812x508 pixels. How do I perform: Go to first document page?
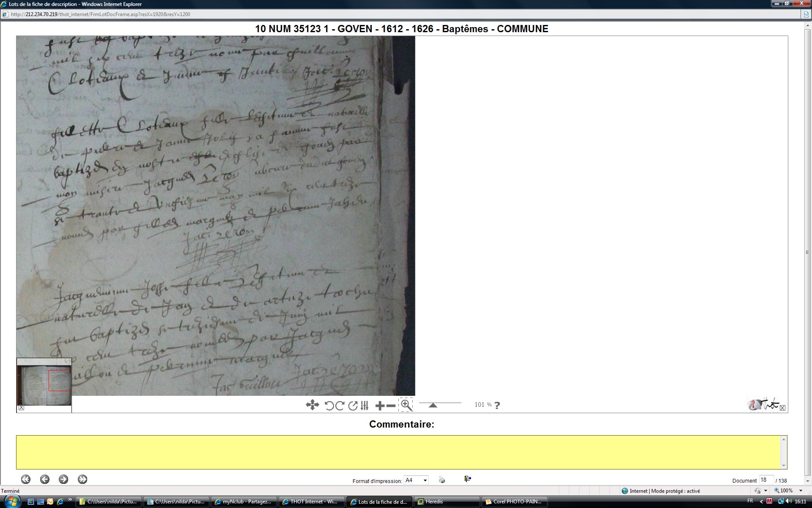pos(26,479)
